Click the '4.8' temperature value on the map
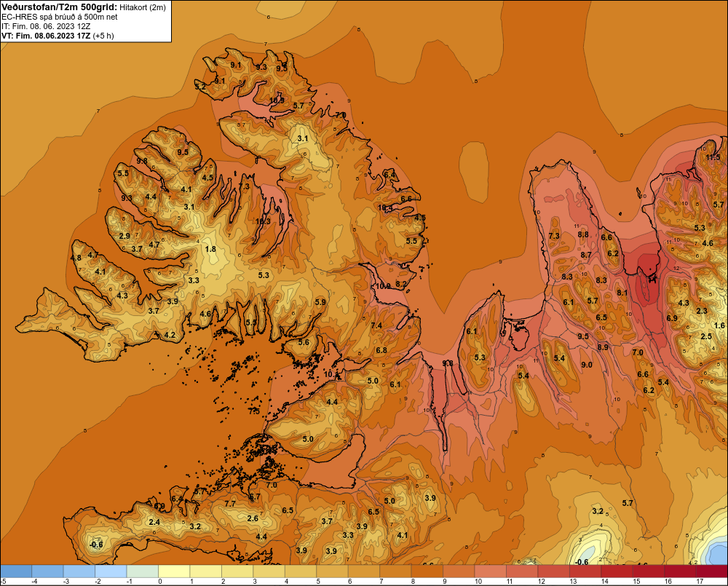Viewport: 728px width, 586px height. (76, 258)
